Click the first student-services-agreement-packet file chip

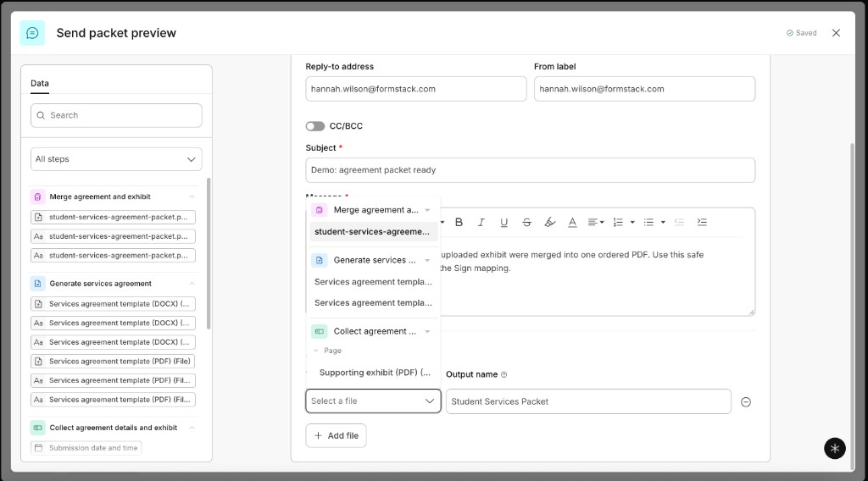[113, 218]
